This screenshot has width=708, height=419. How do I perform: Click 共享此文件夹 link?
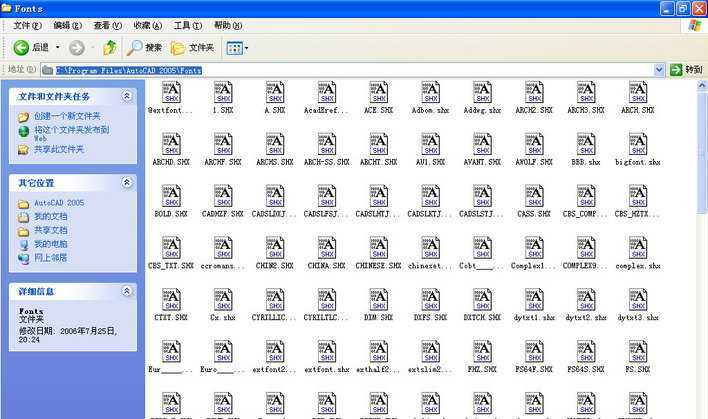(59, 149)
